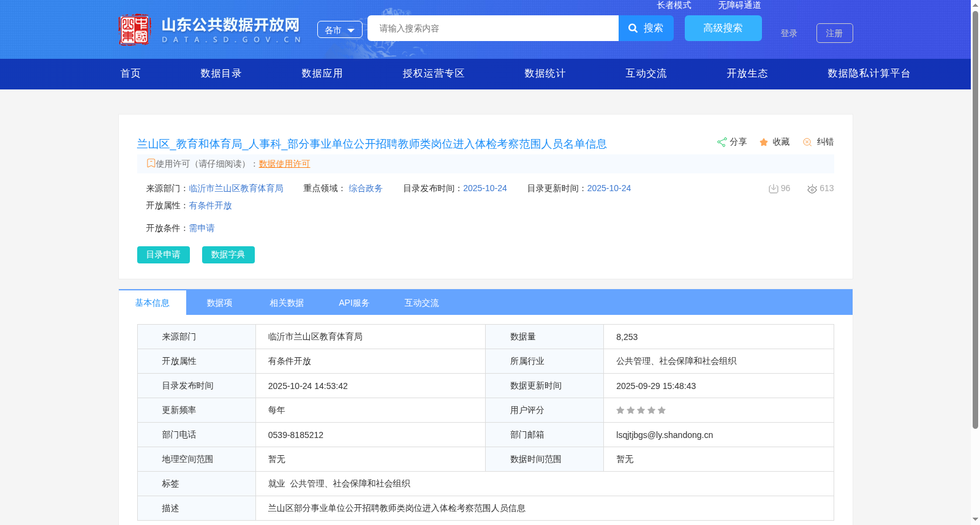Open 数据隐私计算平台 navigation item
The image size is (980, 525).
[x=869, y=74]
